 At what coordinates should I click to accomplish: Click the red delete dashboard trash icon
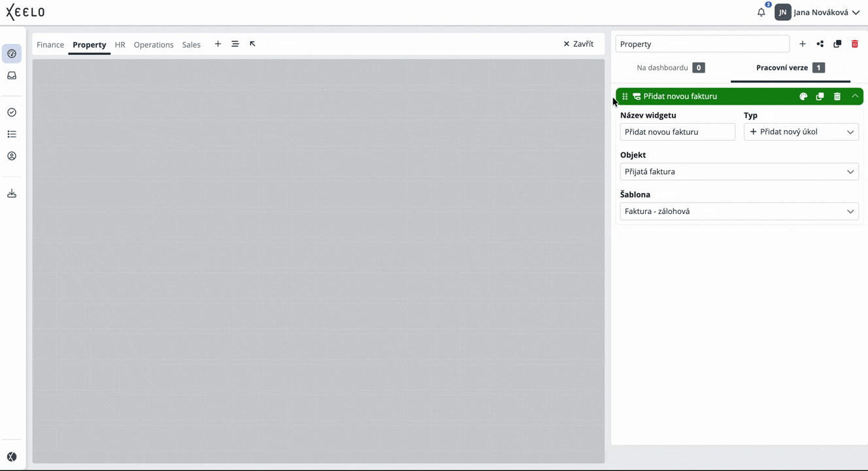[854, 44]
